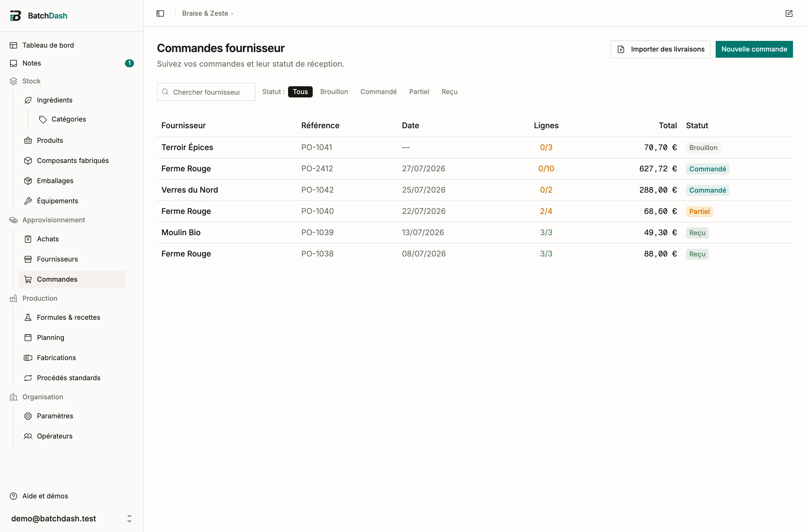
Task: Click the Fournisseurs store icon
Action: click(x=28, y=259)
